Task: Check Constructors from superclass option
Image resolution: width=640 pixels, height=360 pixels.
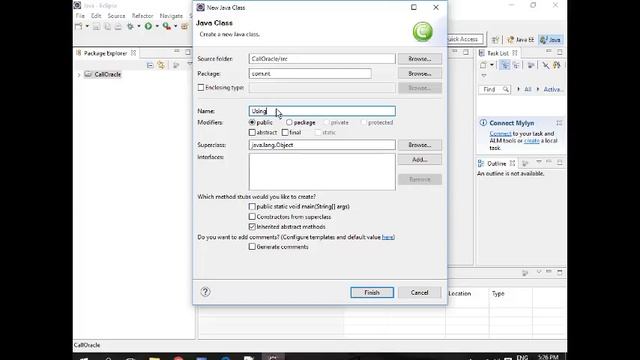Action: tap(252, 217)
